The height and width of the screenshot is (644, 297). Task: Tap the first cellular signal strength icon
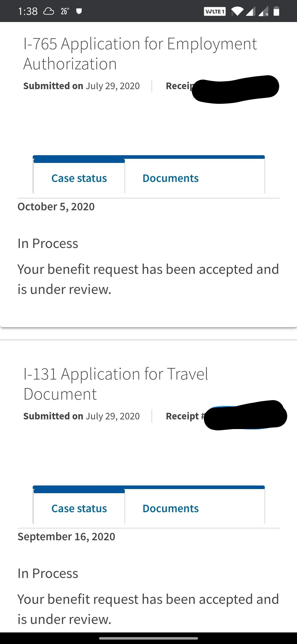pos(251,12)
